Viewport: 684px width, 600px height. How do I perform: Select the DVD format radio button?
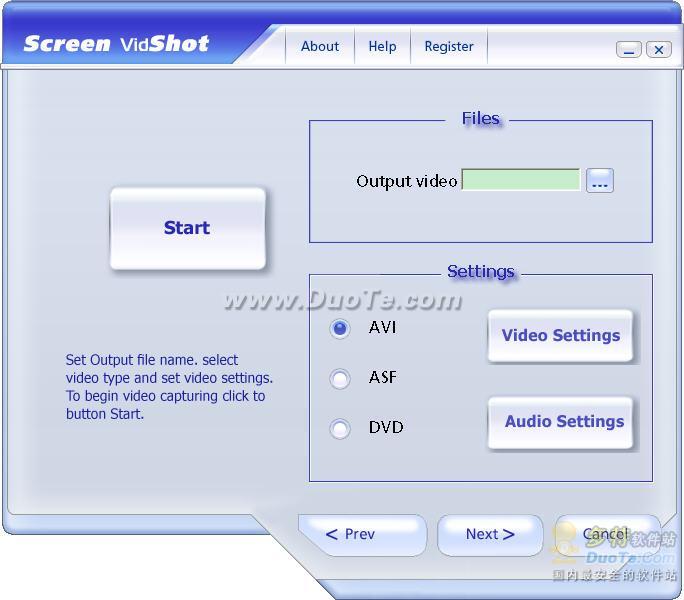[x=340, y=429]
